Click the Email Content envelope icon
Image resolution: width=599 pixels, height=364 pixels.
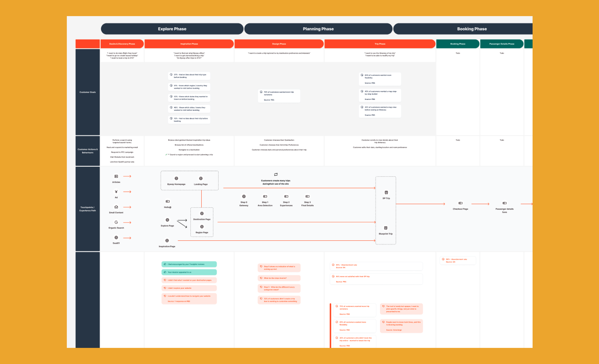tap(116, 207)
